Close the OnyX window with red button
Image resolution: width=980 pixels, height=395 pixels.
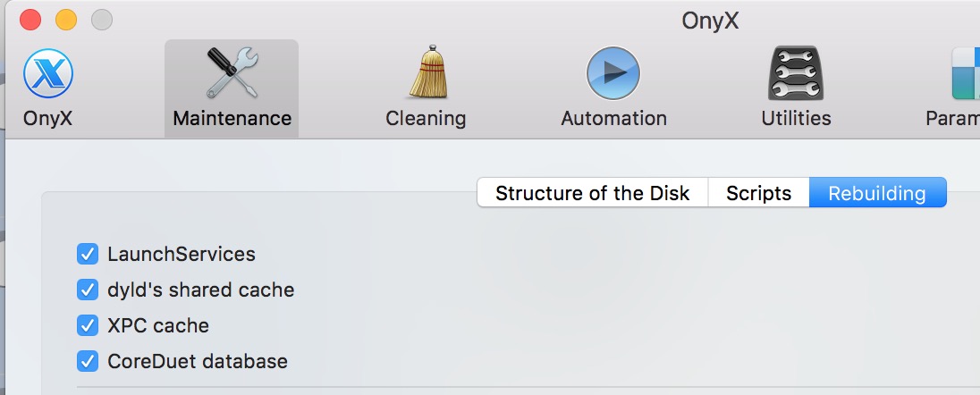coord(30,19)
